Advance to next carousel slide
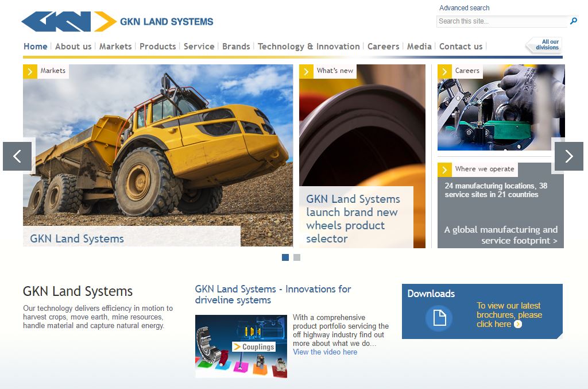 568,156
